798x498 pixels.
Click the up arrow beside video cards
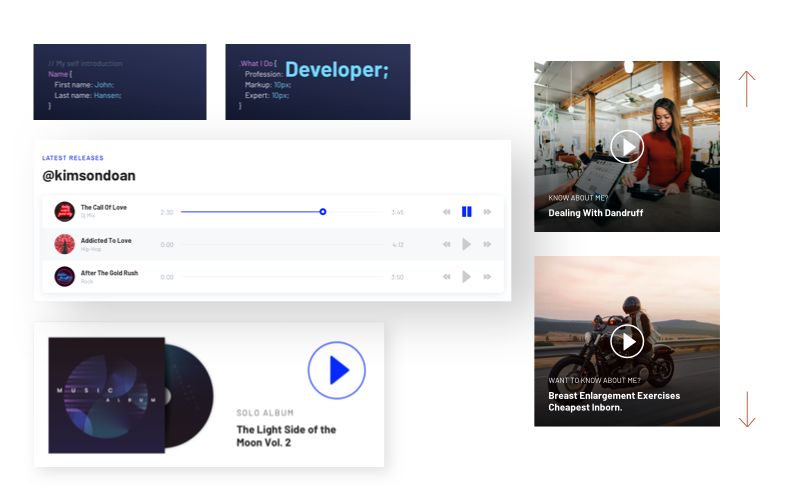[x=747, y=89]
